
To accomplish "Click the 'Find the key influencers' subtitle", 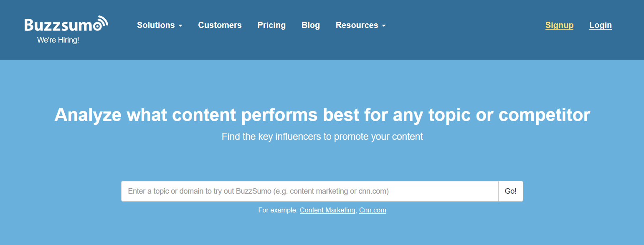I will 322,136.
